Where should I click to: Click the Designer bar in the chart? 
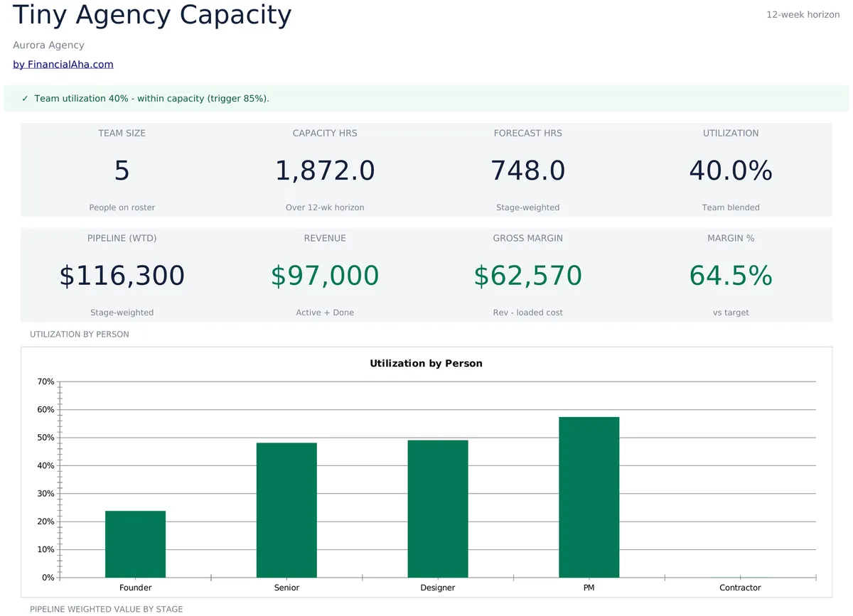(x=438, y=509)
